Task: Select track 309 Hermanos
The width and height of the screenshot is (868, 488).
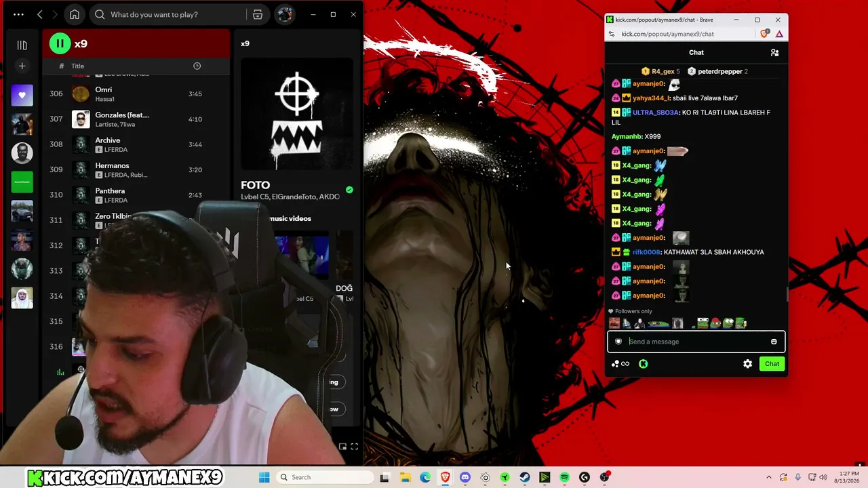Action: (x=136, y=169)
